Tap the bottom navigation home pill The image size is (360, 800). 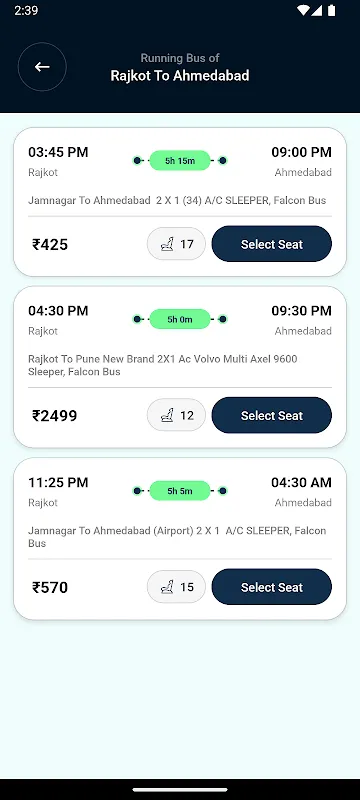tap(180, 790)
